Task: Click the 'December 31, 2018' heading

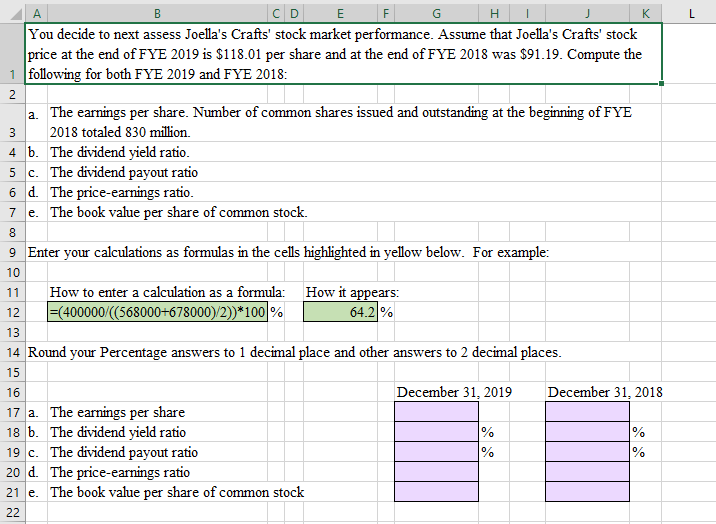Action: point(605,392)
